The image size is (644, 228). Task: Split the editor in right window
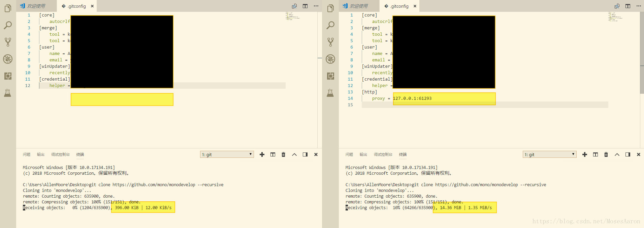(x=628, y=6)
